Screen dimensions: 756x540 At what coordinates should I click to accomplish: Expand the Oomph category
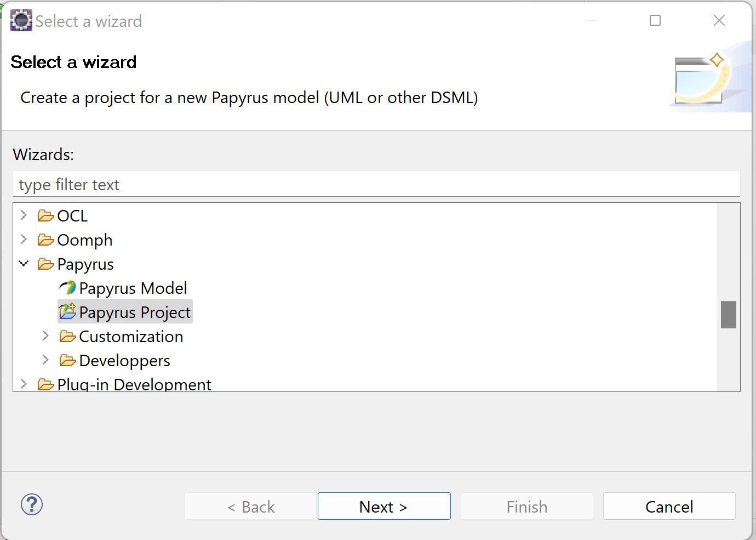point(24,239)
